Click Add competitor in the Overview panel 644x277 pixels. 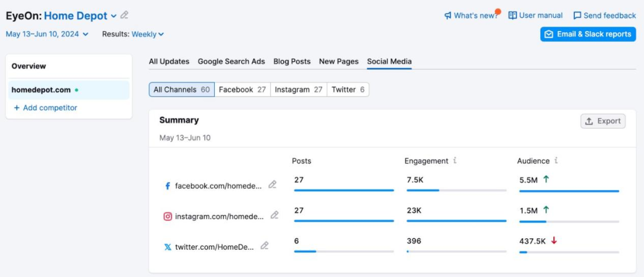(45, 108)
